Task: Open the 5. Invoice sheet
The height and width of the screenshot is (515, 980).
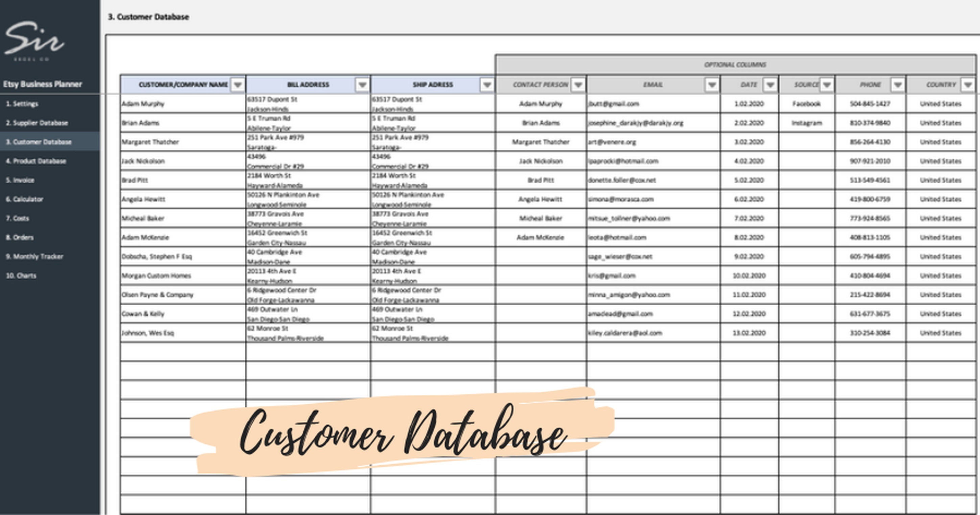Action: click(x=20, y=180)
